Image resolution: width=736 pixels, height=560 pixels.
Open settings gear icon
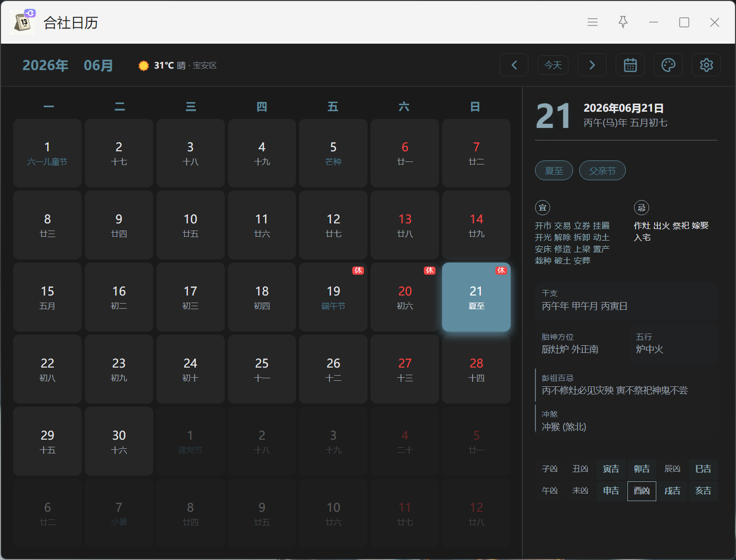tap(707, 65)
